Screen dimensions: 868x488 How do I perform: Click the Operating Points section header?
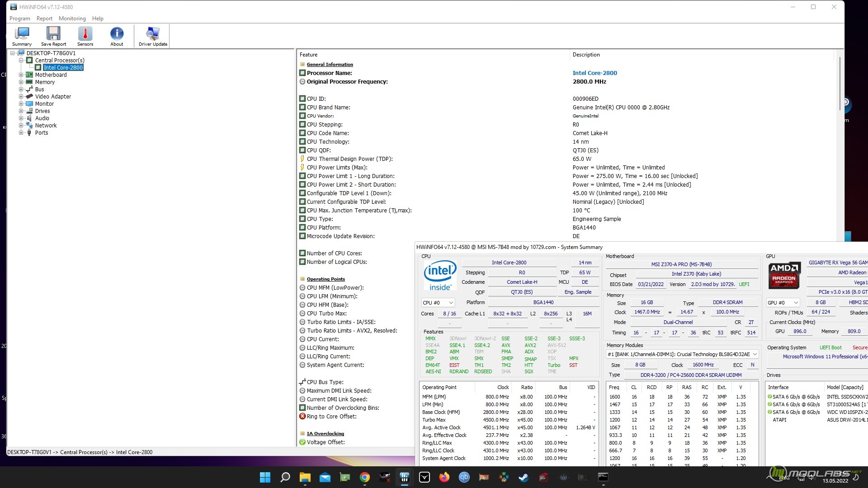[x=325, y=279]
